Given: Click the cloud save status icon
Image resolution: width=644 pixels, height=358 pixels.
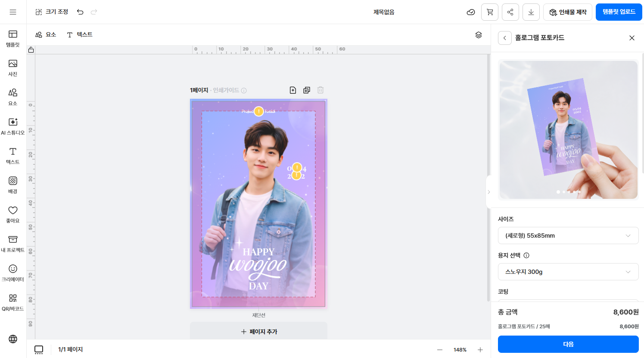Looking at the screenshot, I should pos(471,12).
